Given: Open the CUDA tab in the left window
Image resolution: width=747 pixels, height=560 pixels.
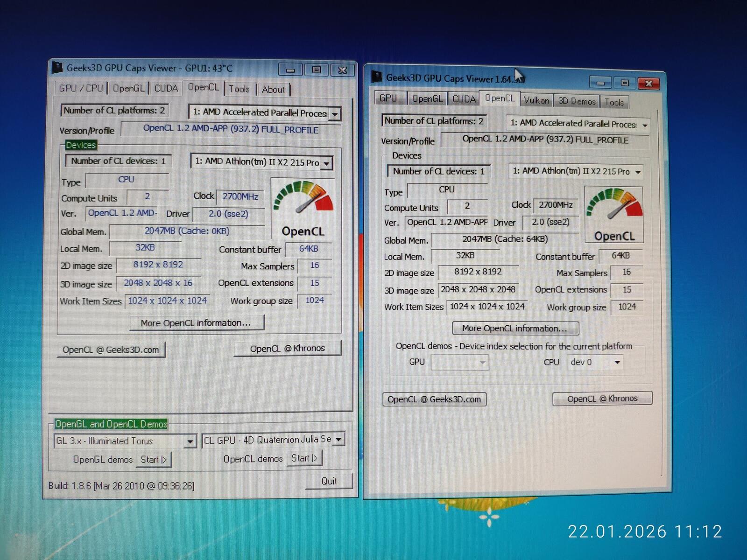Looking at the screenshot, I should pos(166,88).
